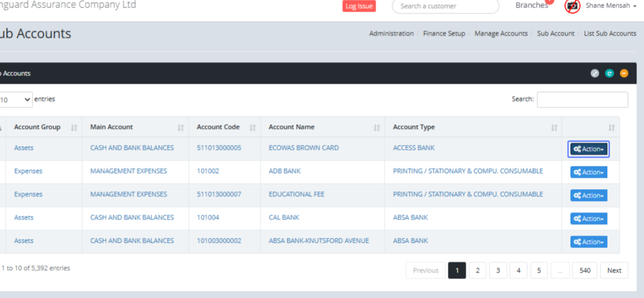Click the gray expand panel icon

point(595,73)
